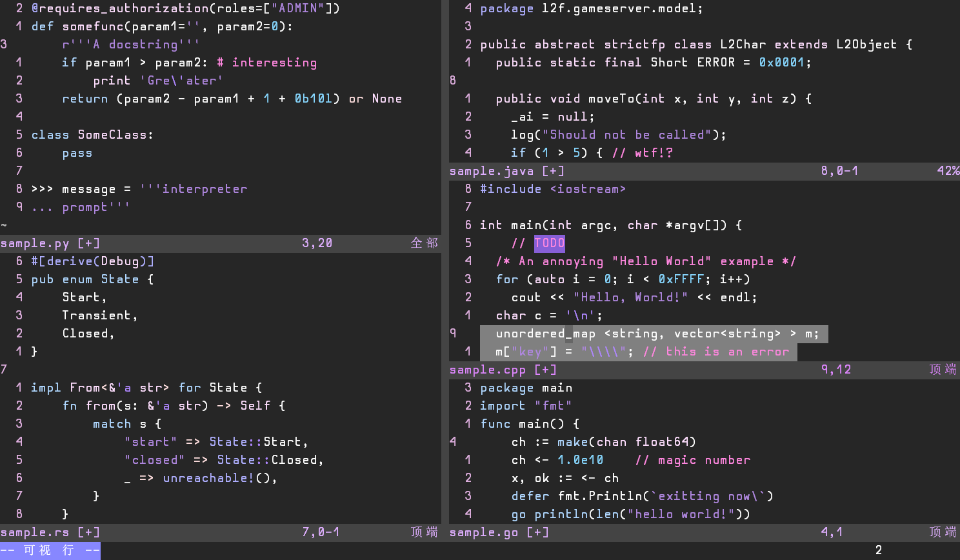Click the '42%' scroll percentage indicator

948,171
